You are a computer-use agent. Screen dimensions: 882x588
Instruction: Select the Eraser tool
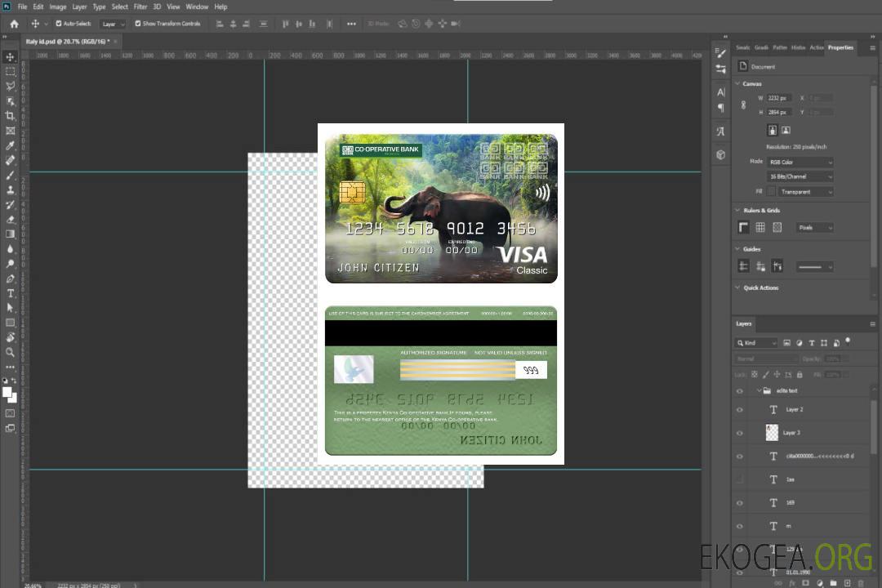(x=10, y=220)
